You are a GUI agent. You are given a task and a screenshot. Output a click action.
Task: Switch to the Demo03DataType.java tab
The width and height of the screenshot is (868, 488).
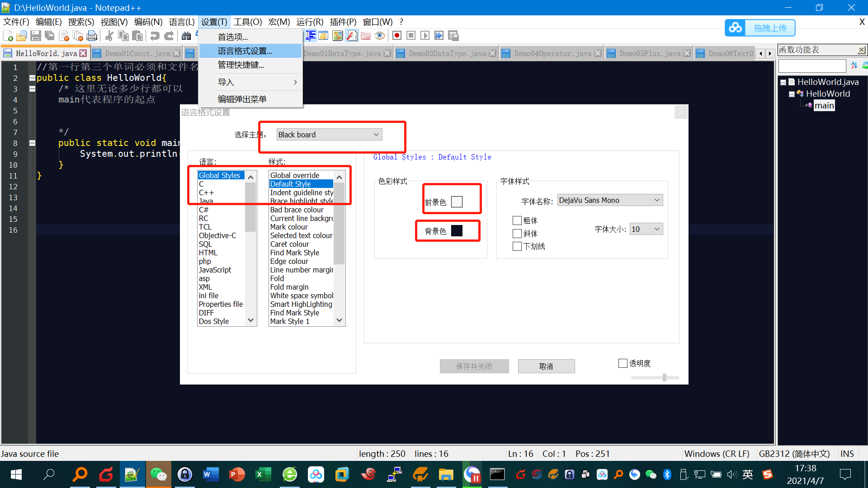[x=445, y=53]
